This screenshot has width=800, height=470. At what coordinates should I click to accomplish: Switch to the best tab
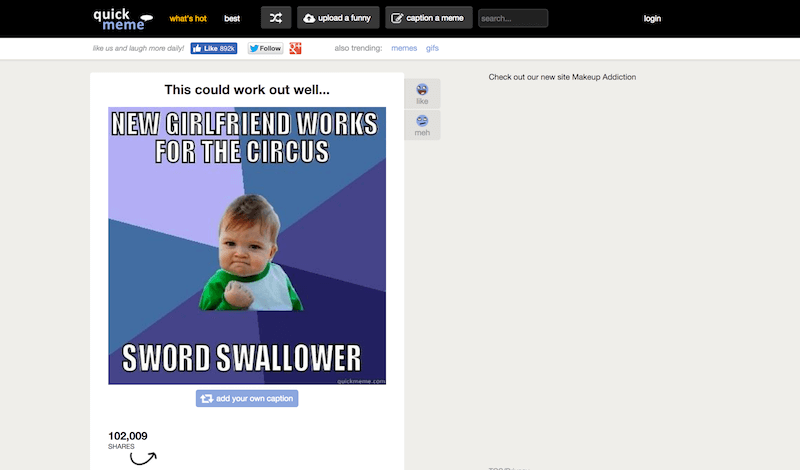232,18
